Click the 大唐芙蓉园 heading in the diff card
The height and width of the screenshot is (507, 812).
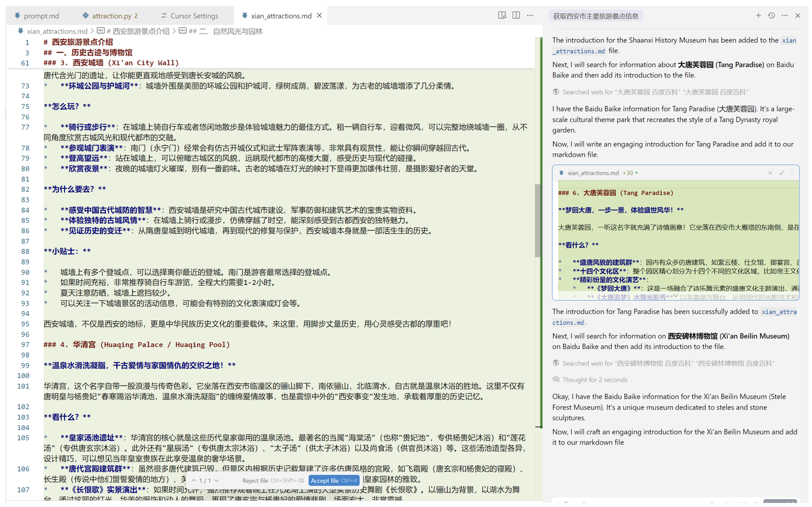pos(616,193)
